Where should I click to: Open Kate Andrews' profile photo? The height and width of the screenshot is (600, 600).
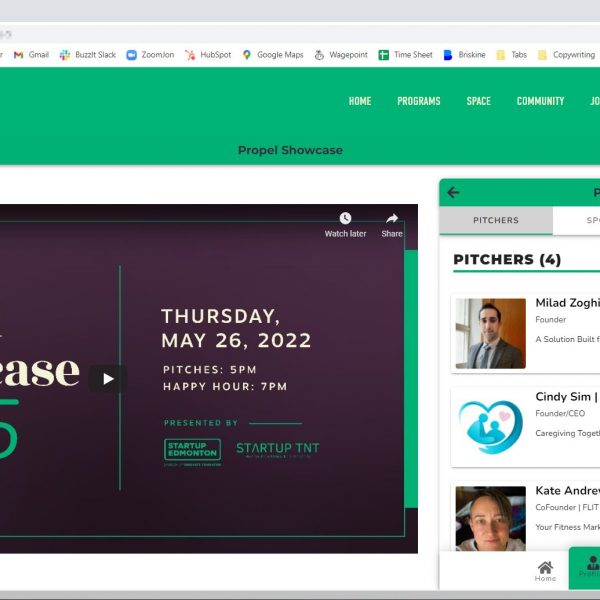491,518
